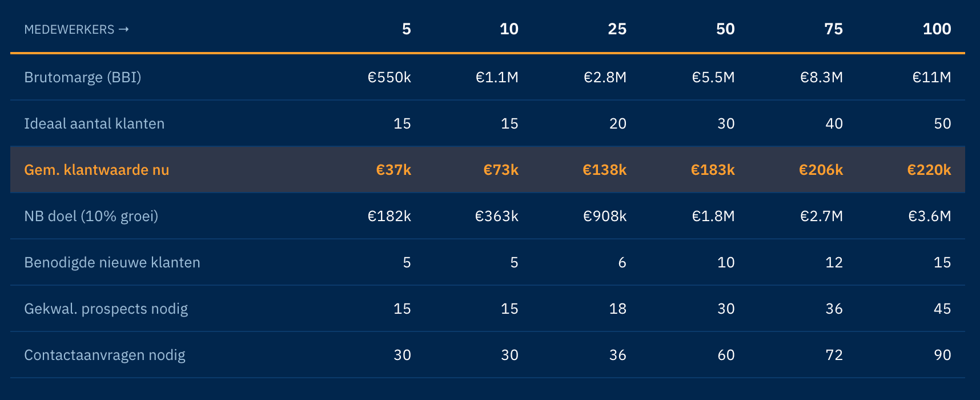This screenshot has width=980, height=400.
Task: Click the Gekwal. prospects nodig label
Action: point(106,309)
